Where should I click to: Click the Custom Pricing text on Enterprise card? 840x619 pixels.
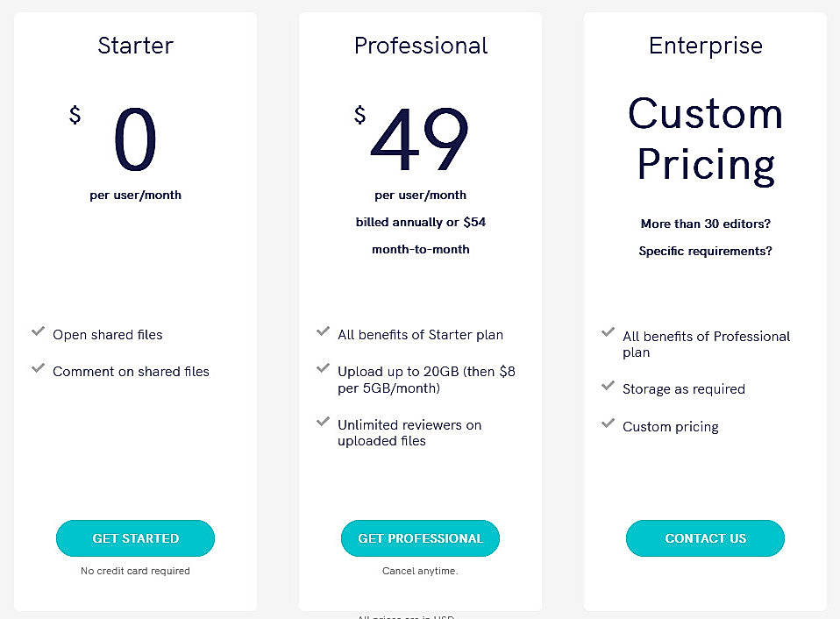(705, 139)
